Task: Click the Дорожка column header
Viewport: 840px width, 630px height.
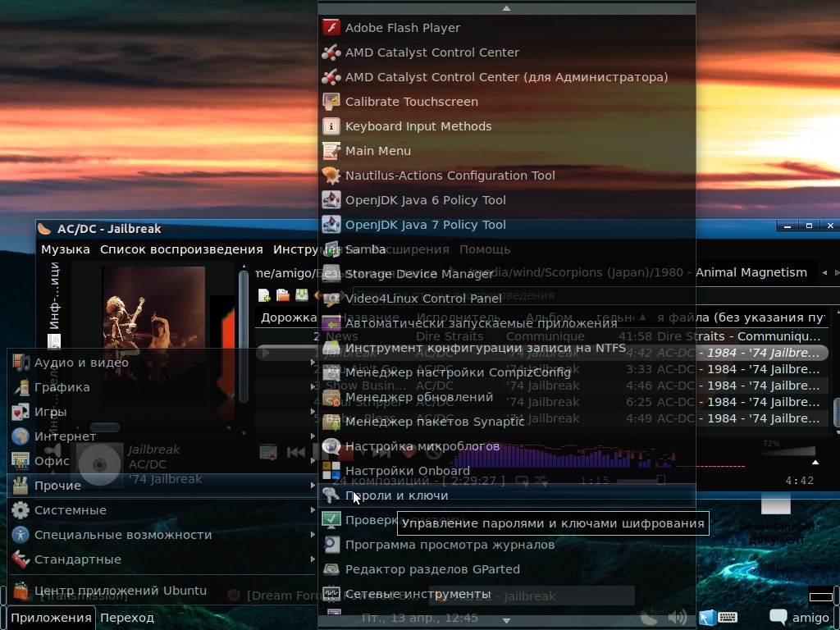Action: 288,317
